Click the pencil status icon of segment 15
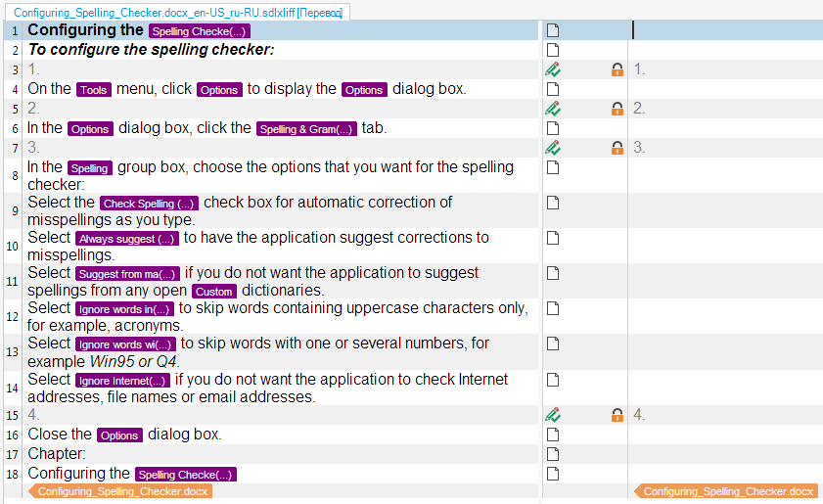The image size is (823, 504). point(553,415)
